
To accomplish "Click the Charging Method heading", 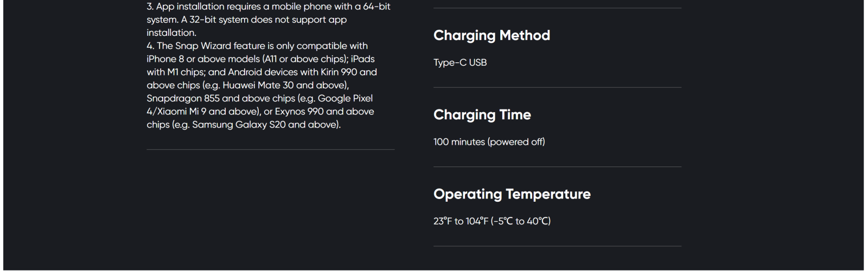I will pos(492,36).
